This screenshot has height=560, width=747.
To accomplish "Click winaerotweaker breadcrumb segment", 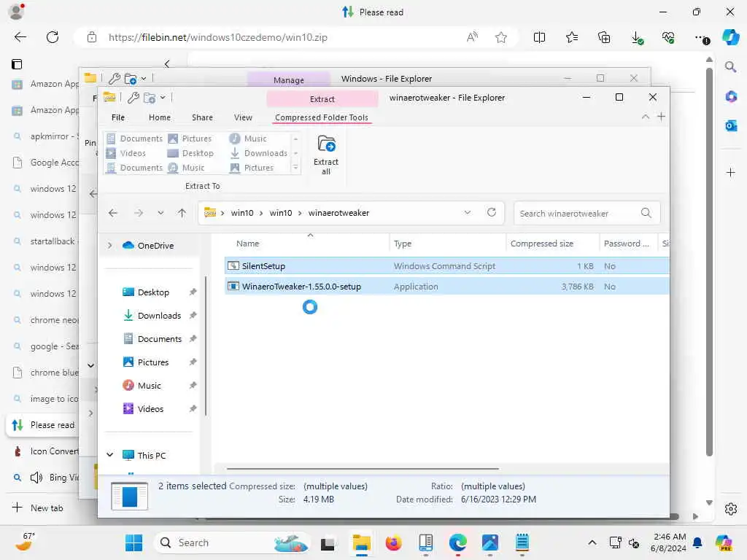I will [x=338, y=213].
